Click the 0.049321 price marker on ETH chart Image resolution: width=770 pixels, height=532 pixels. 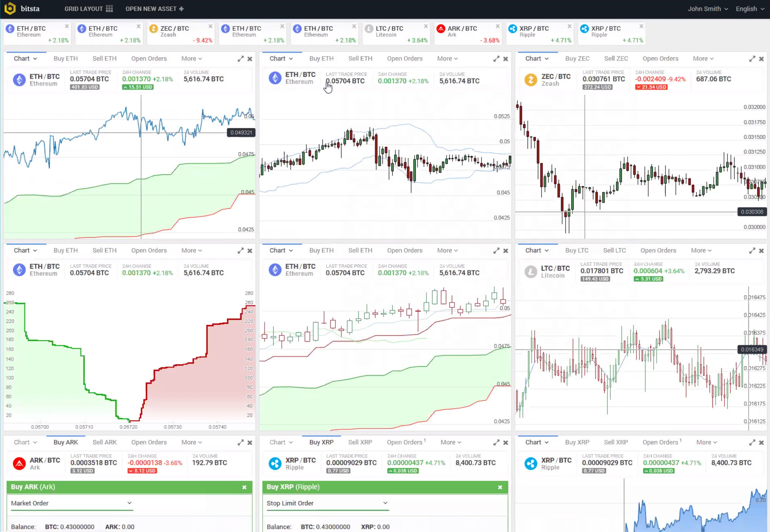point(241,133)
